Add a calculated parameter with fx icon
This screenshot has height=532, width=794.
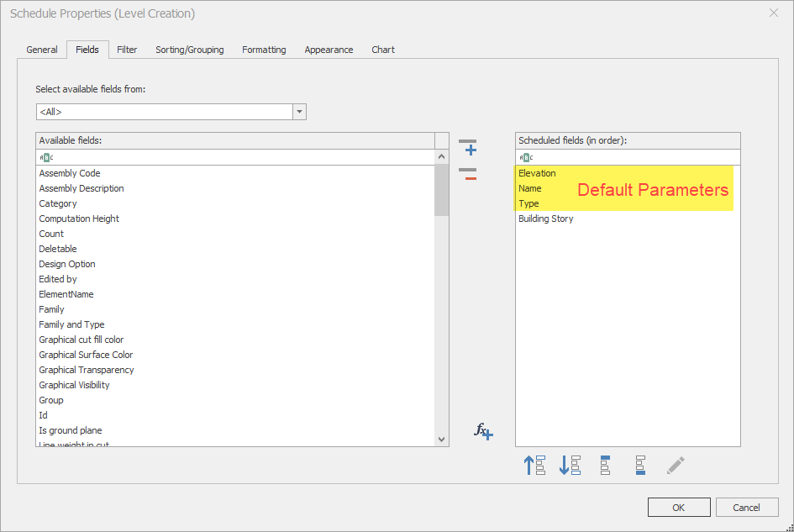click(484, 431)
